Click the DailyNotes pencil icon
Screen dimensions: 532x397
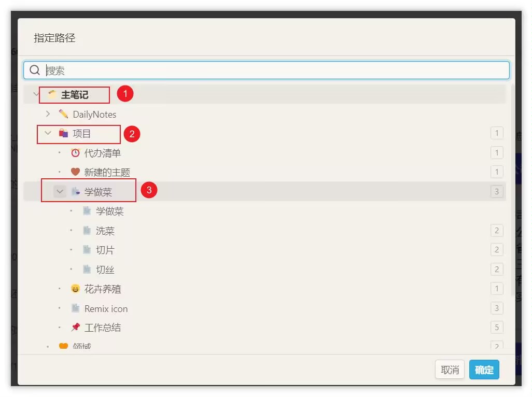tap(63, 114)
